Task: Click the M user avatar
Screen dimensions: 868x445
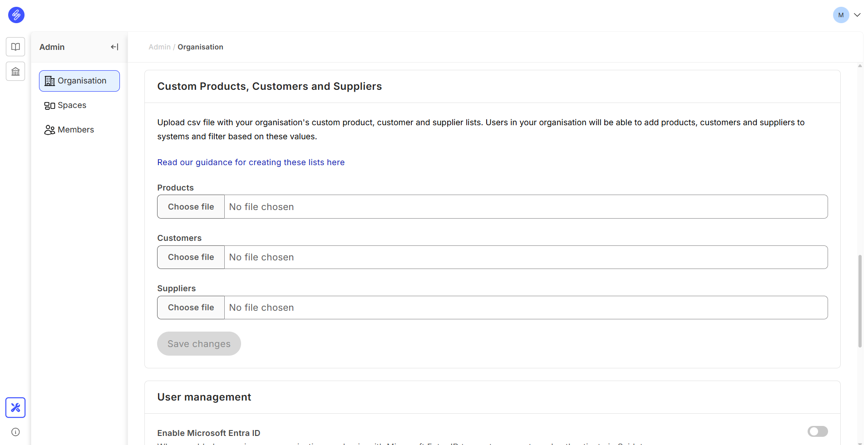Action: pyautogui.click(x=841, y=15)
